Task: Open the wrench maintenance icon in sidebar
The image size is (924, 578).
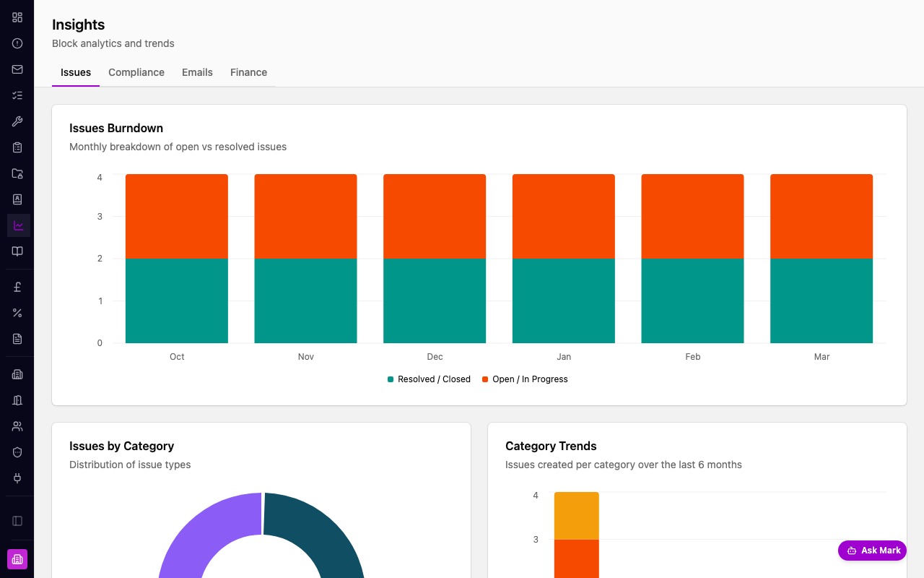Action: 17,121
